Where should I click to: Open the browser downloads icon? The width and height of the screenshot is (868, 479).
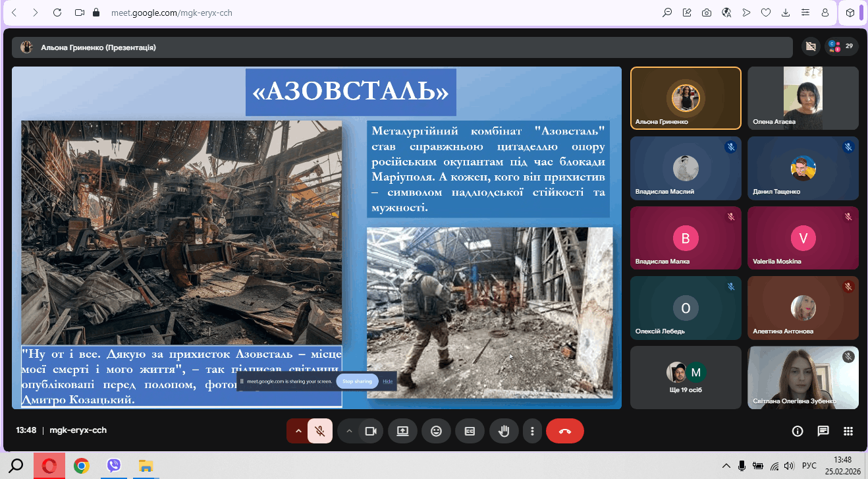[786, 13]
